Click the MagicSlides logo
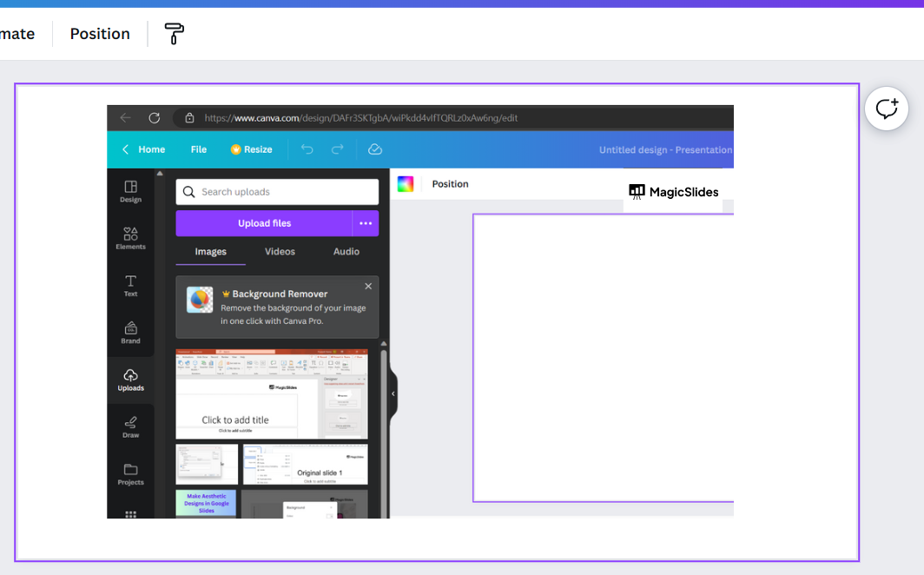 (674, 192)
